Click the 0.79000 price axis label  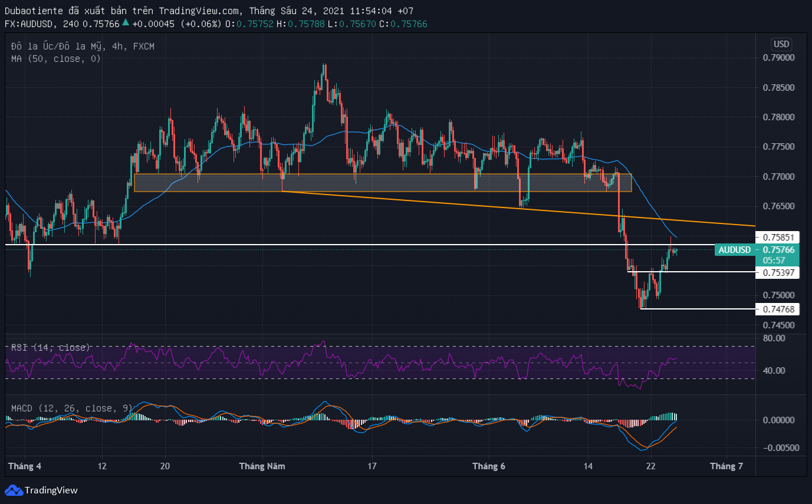(778, 58)
